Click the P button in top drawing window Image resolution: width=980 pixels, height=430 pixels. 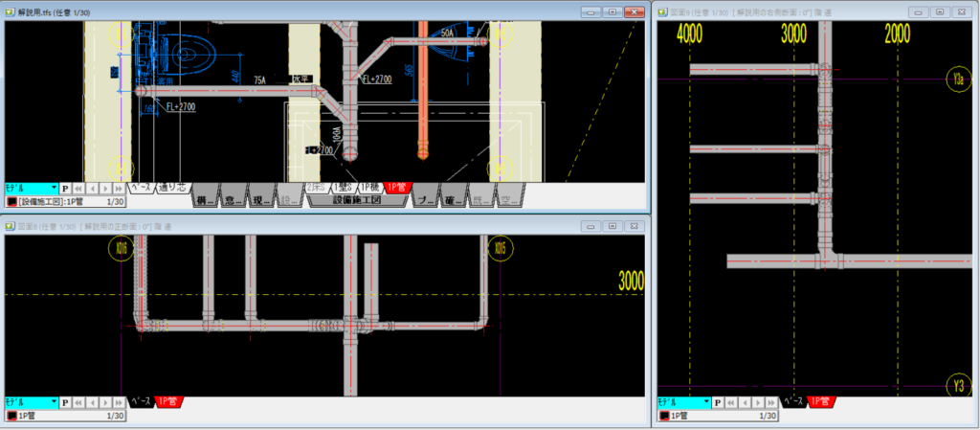(x=66, y=189)
